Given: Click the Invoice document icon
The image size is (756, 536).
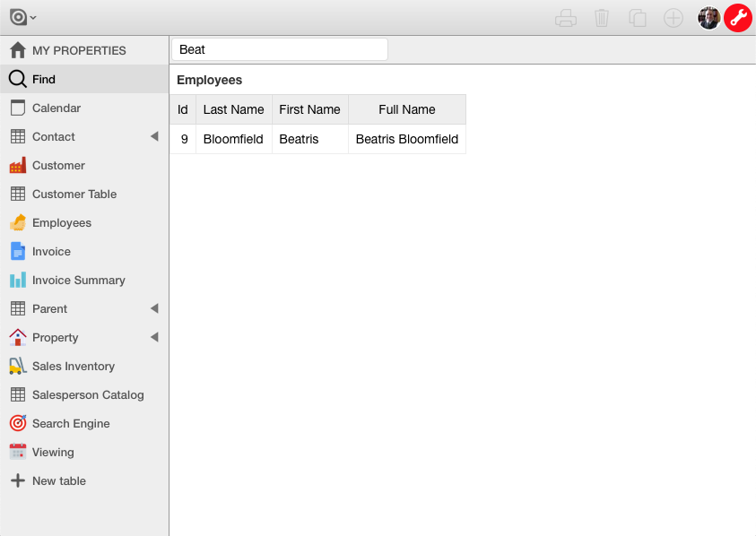Looking at the screenshot, I should [18, 251].
